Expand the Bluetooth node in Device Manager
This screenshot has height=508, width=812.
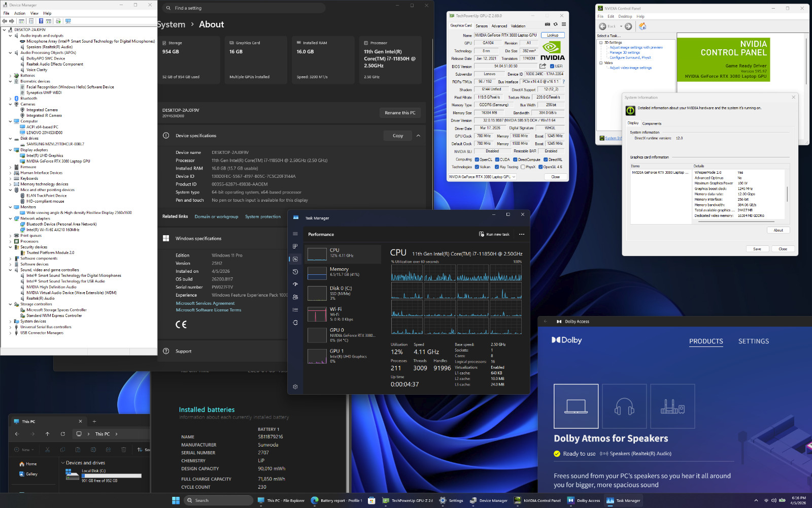10,99
